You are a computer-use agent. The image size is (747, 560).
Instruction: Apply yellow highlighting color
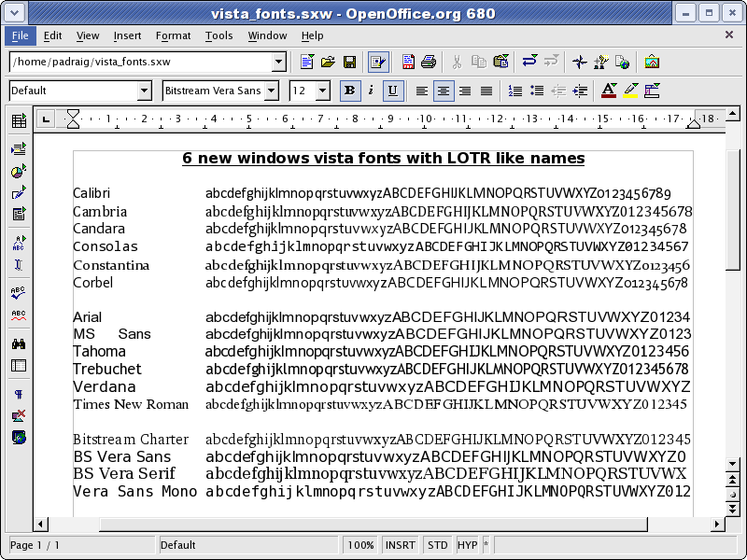coord(630,91)
